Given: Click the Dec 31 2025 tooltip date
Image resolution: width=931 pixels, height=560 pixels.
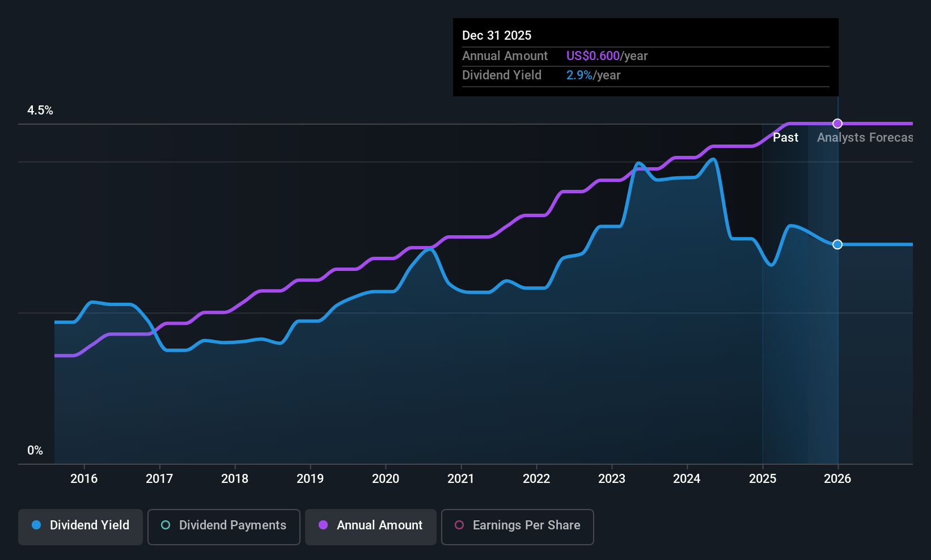Looking at the screenshot, I should click(497, 35).
